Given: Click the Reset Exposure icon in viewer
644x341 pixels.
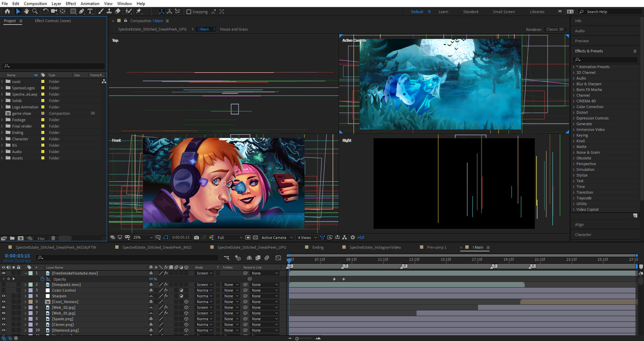Looking at the screenshot, I should click(x=353, y=238).
